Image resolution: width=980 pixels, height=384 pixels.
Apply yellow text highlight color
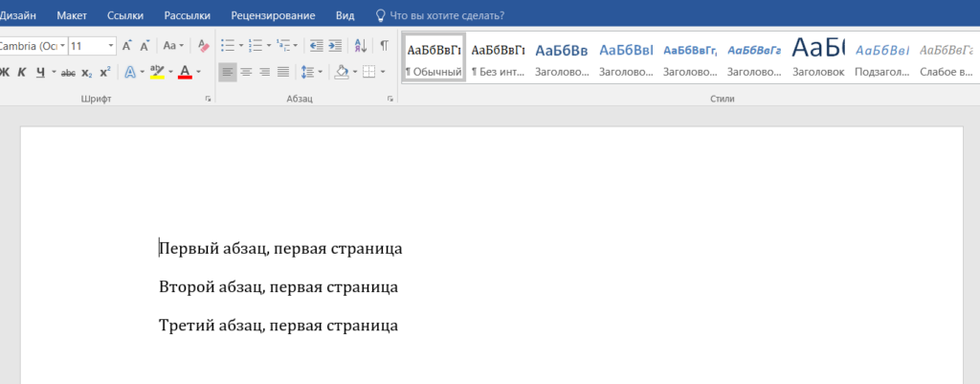pos(157,73)
